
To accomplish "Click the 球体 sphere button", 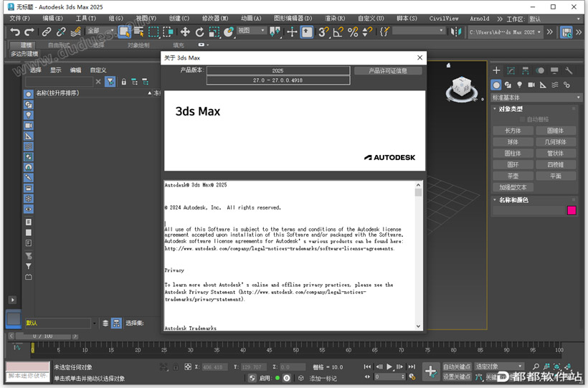I will tap(513, 142).
